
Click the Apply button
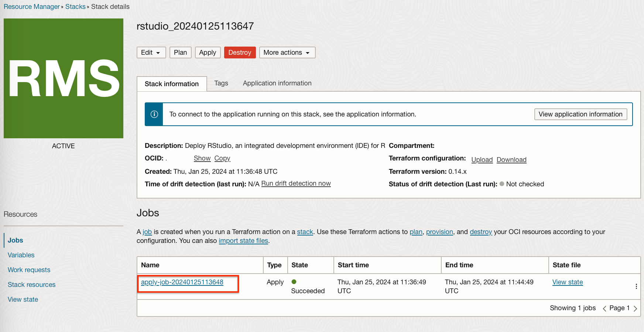(208, 52)
